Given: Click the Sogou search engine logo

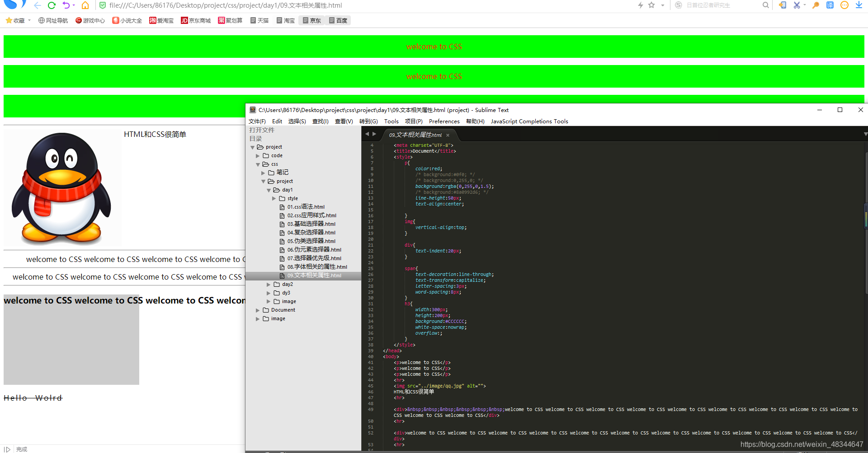Looking at the screenshot, I should [x=678, y=5].
